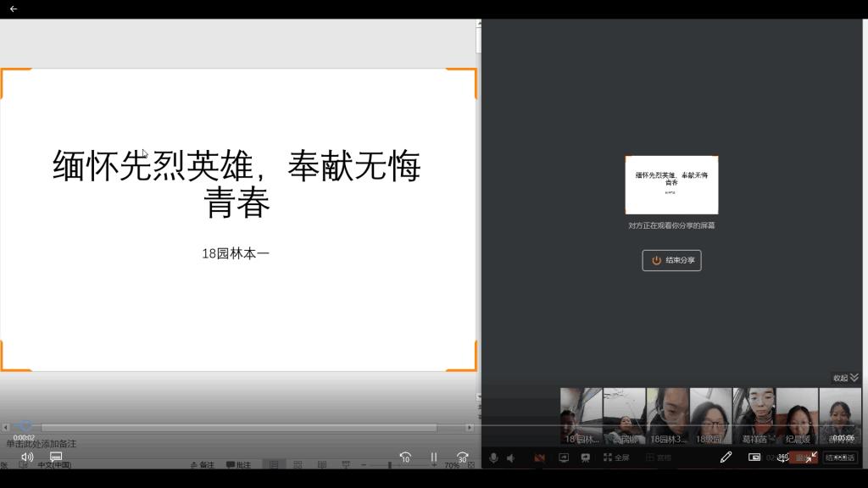Click the shrink arrows icon
868x488 pixels.
coord(810,457)
